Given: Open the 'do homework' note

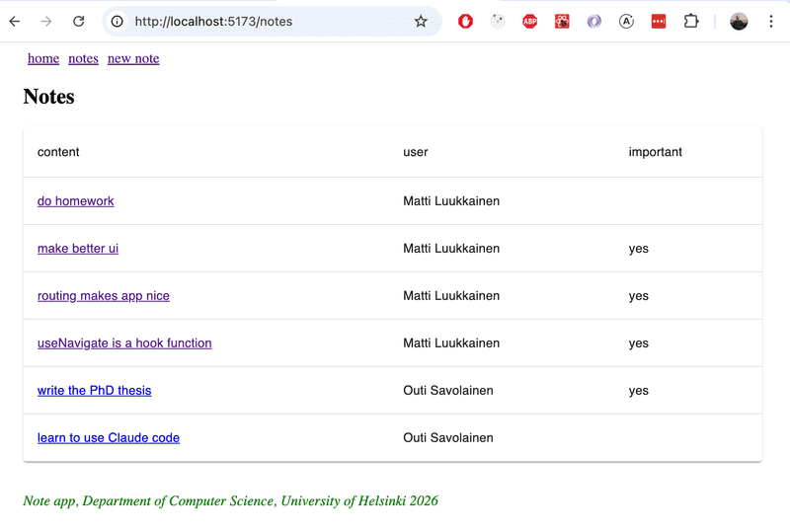Looking at the screenshot, I should coord(76,201).
